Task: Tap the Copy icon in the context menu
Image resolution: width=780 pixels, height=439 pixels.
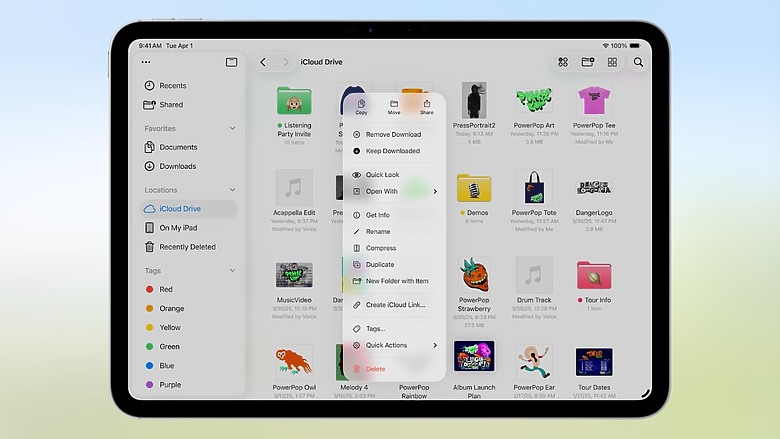Action: pyautogui.click(x=361, y=106)
